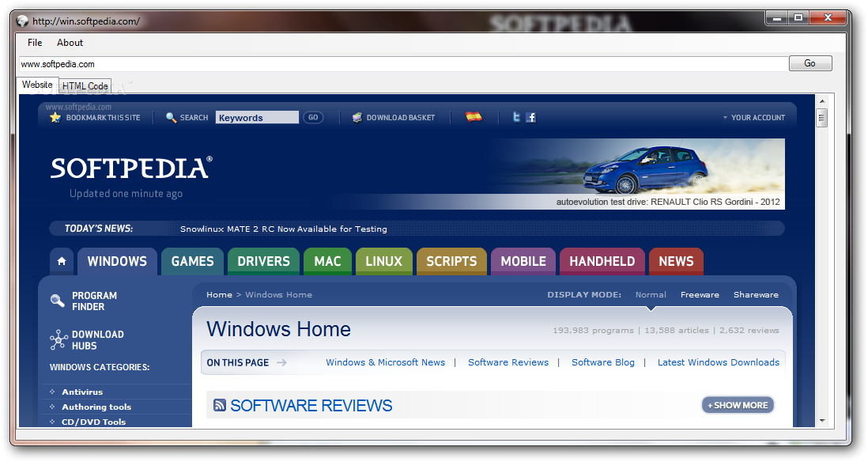Open the Authoring tools category
Screen dimensions: 868x462
(97, 407)
